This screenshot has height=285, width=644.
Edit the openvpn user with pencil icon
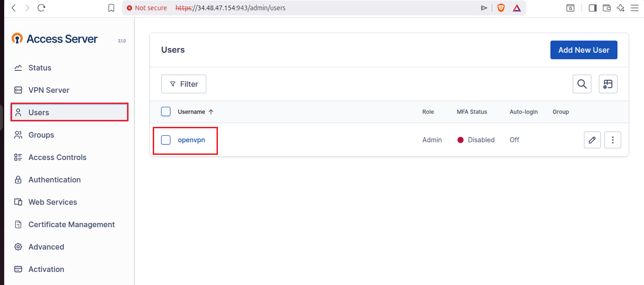pyautogui.click(x=592, y=140)
